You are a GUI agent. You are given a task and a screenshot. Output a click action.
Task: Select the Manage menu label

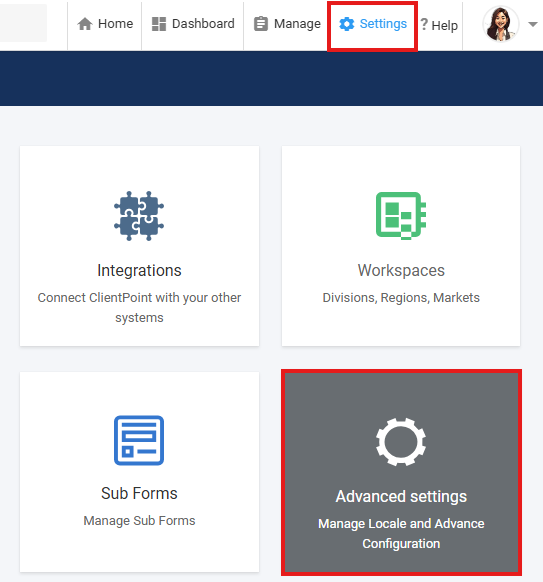point(297,24)
